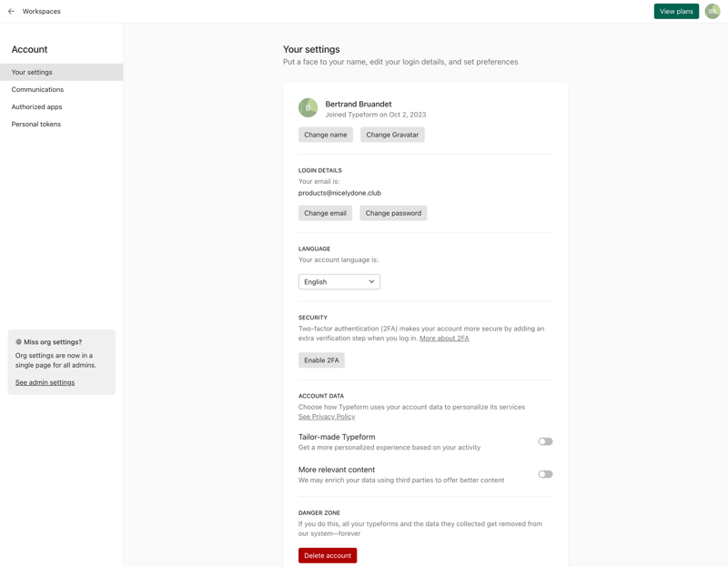
Task: Switch to Personal tokens
Action: point(35,124)
